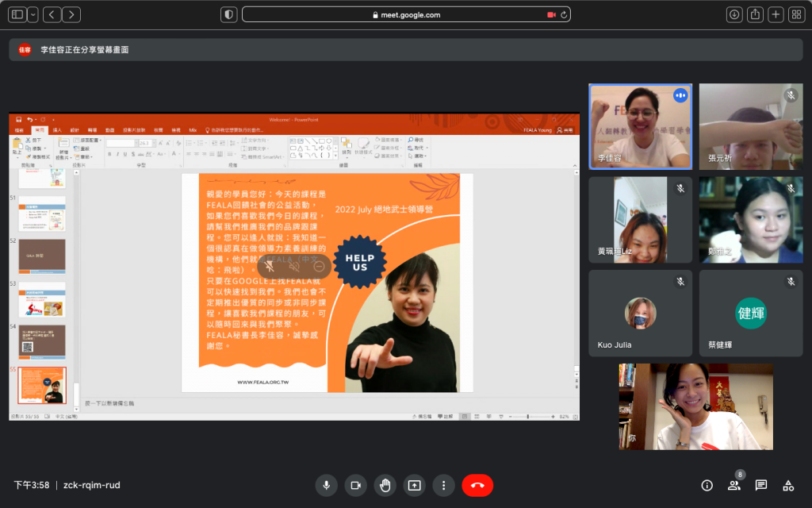Toggle the microphone in Meet controls
Screen dimensions: 812x508
[327, 485]
